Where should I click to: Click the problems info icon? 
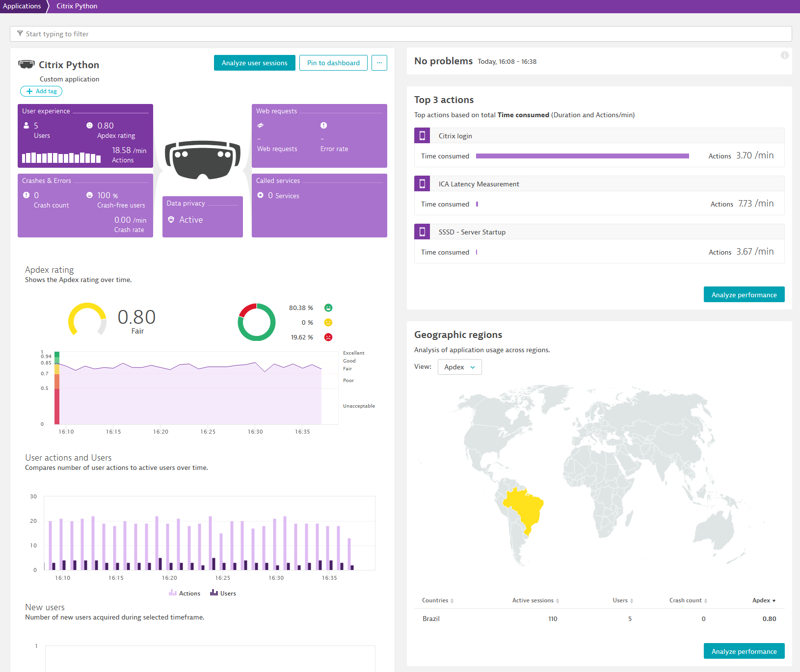(x=785, y=55)
